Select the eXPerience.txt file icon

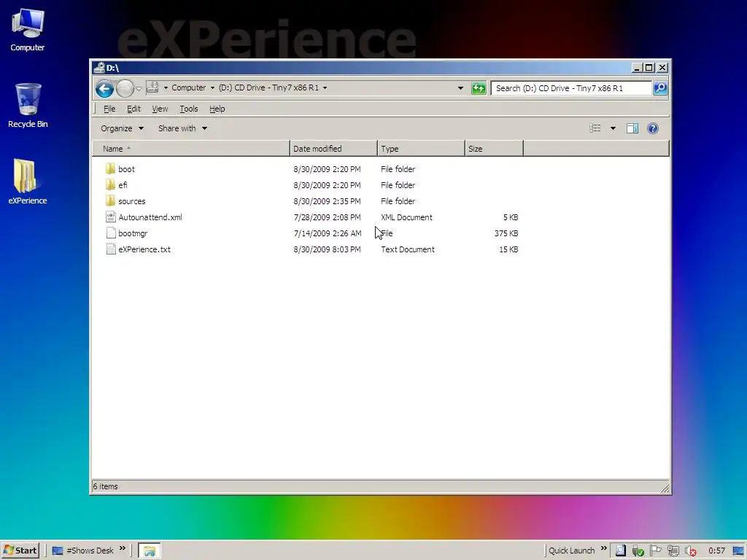click(x=111, y=249)
